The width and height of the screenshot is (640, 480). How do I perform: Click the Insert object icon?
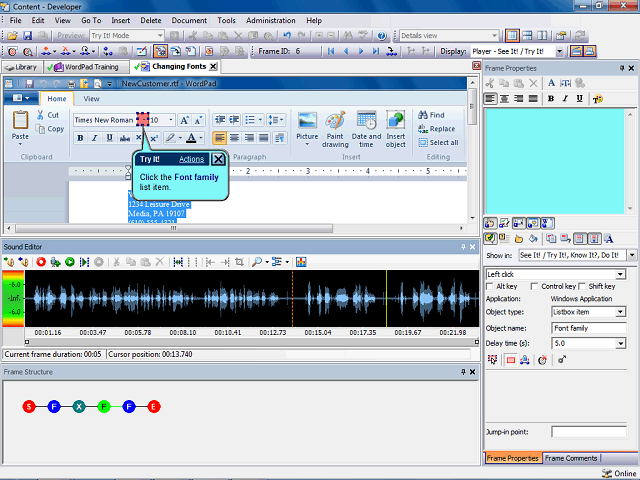[x=396, y=121]
